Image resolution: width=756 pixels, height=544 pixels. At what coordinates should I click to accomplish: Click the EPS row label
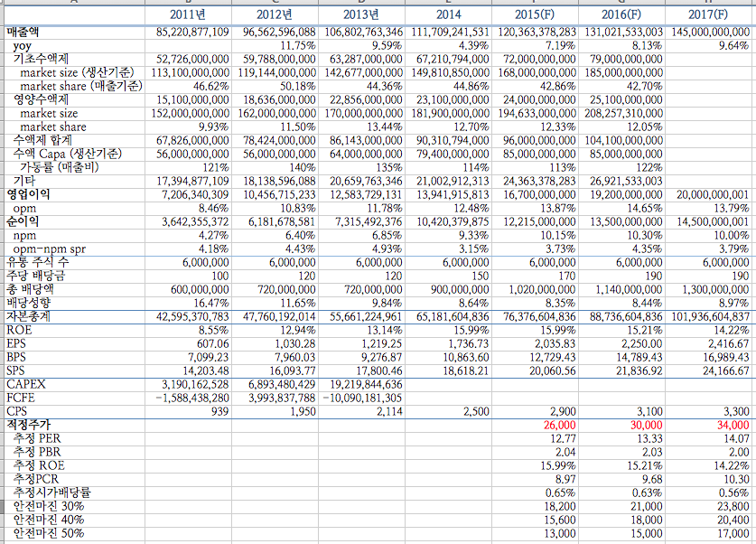(16, 343)
